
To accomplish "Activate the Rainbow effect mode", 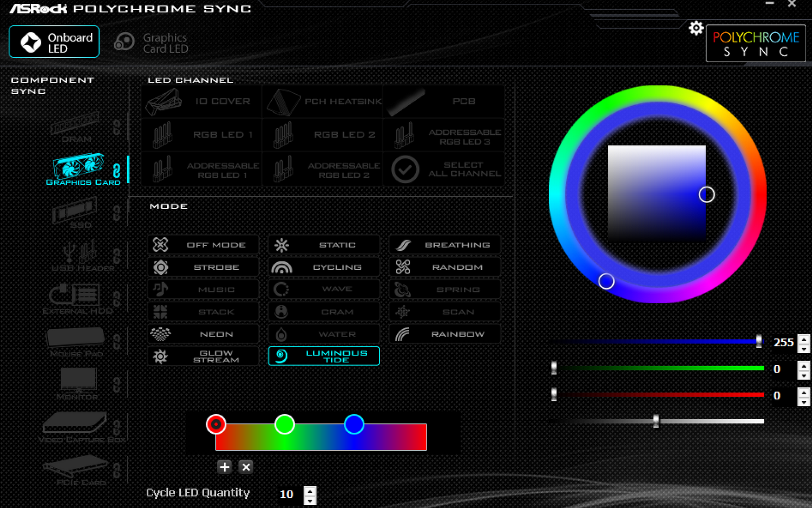I will [444, 334].
